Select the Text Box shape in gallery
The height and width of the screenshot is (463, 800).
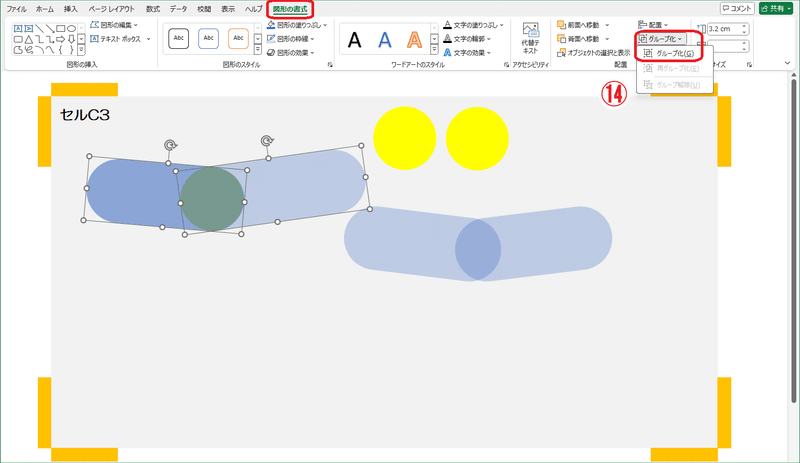18,29
